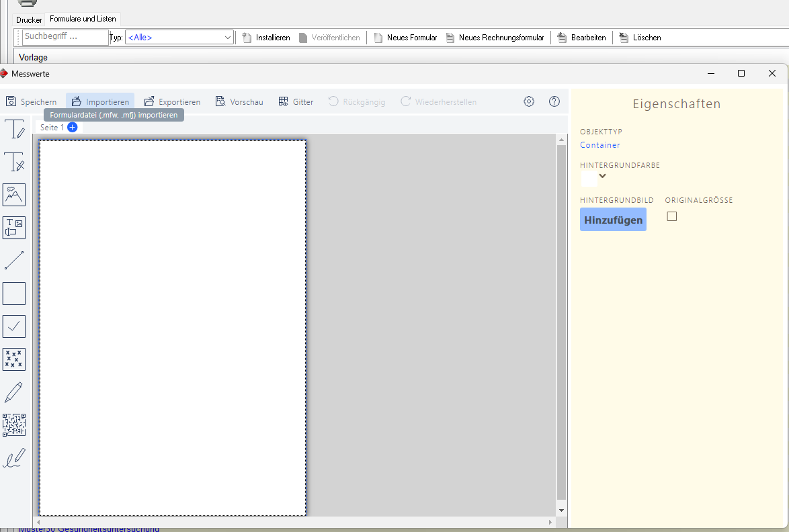Open the form editor settings gear
Viewport: 789px width, 532px height.
pyautogui.click(x=529, y=101)
